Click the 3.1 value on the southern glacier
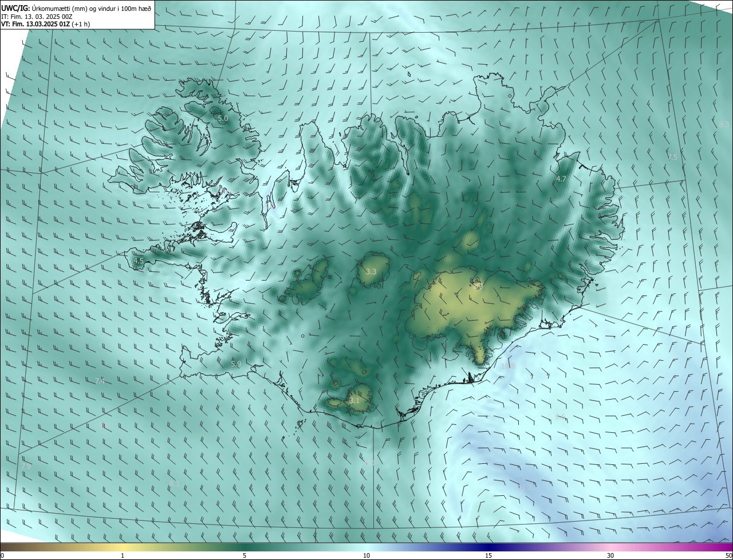 coord(354,400)
